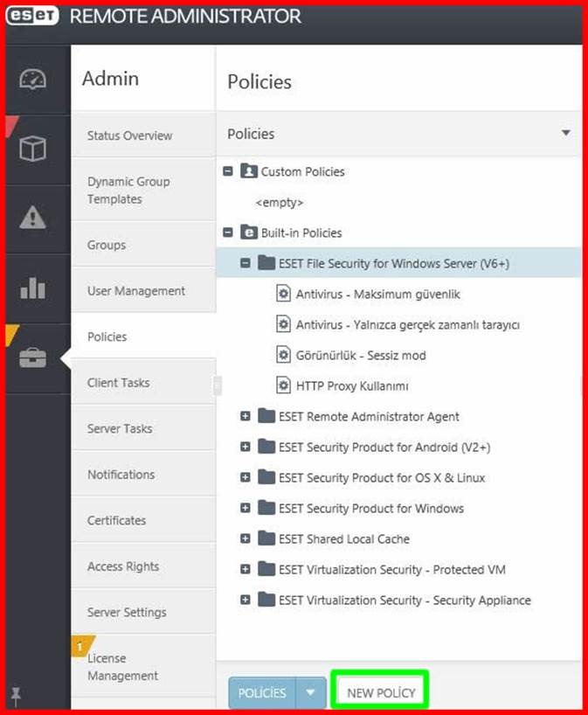Expand ESET Security Product for Android node

coord(246,447)
